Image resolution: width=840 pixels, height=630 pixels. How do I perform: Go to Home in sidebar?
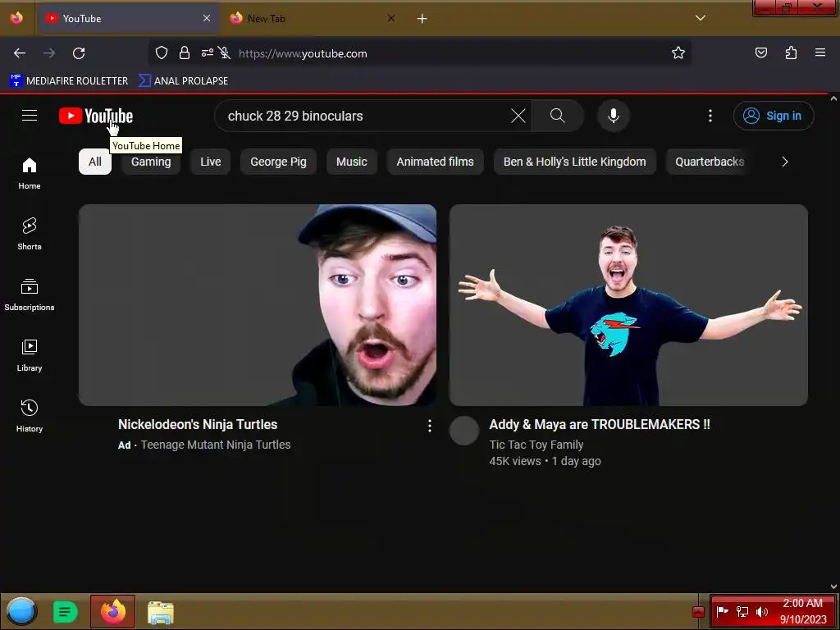30,174
